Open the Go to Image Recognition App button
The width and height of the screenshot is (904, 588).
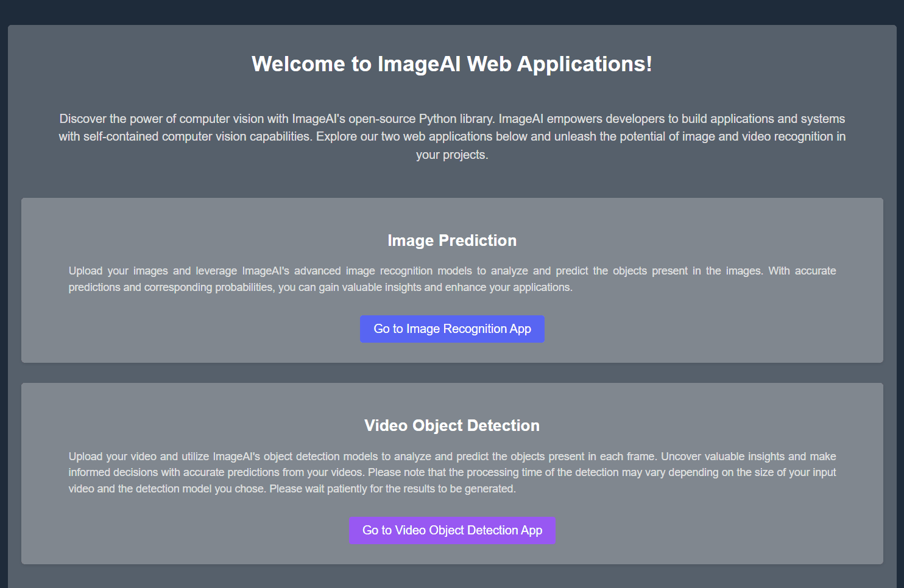click(x=452, y=329)
